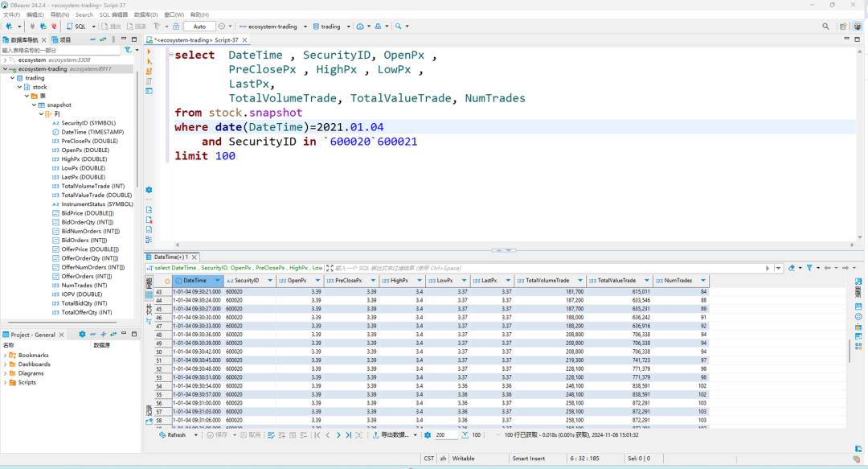Open a new SQL script with SQL button
868x469 pixels.
(76, 26)
